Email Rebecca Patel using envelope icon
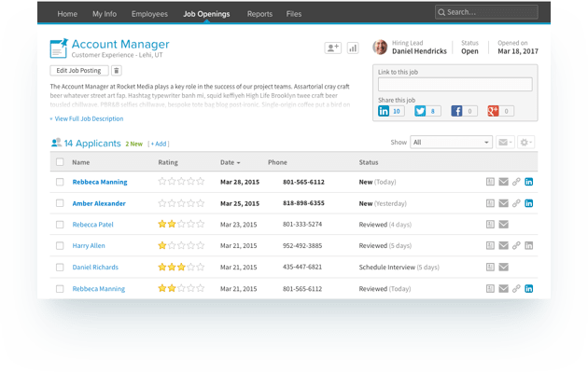This screenshot has height=372, width=588. point(504,225)
